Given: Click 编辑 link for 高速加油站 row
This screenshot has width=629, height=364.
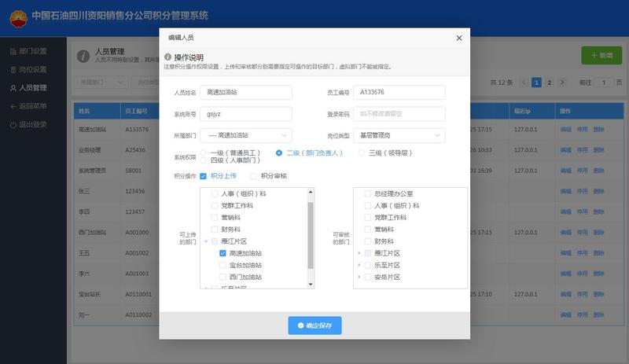Looking at the screenshot, I should (x=565, y=130).
